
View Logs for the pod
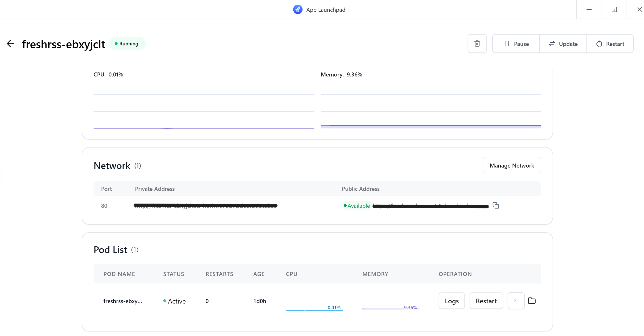451,300
